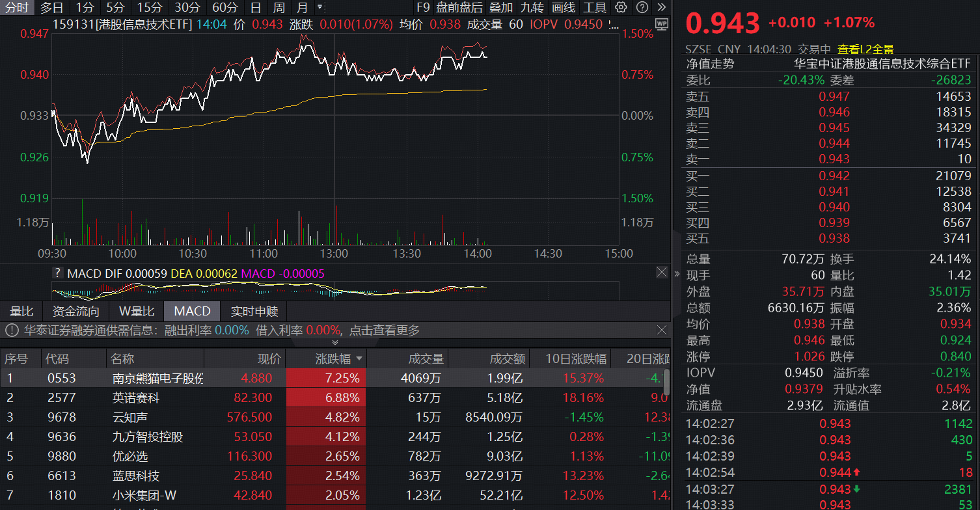
Task: Toggle 盘前盘后 pre/post market display
Action: click(x=459, y=8)
